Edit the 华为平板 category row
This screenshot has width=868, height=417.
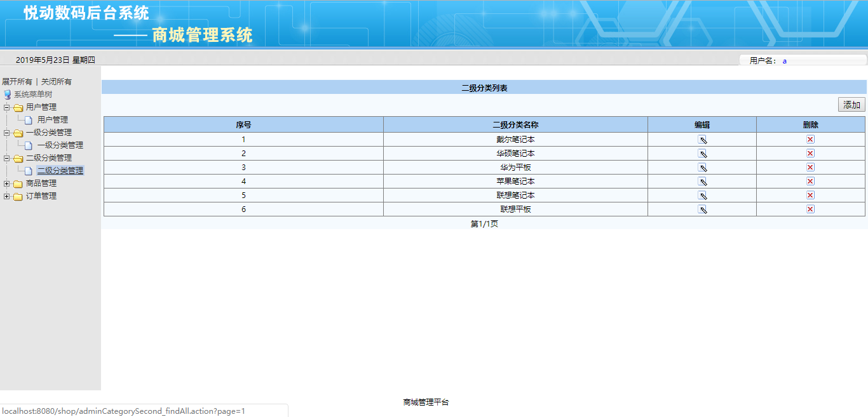[702, 168]
